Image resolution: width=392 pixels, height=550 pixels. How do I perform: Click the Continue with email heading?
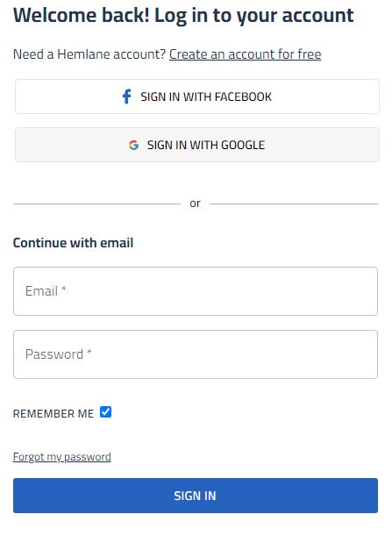(74, 243)
